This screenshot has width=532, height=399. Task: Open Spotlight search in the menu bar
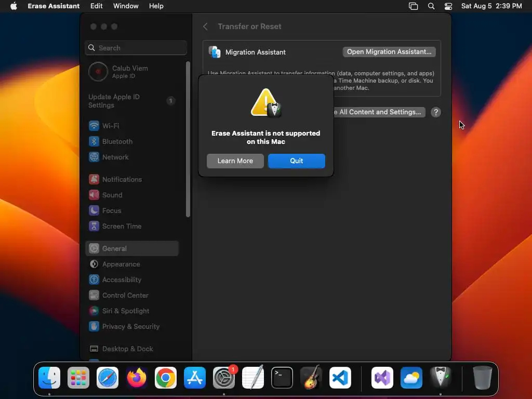431,6
